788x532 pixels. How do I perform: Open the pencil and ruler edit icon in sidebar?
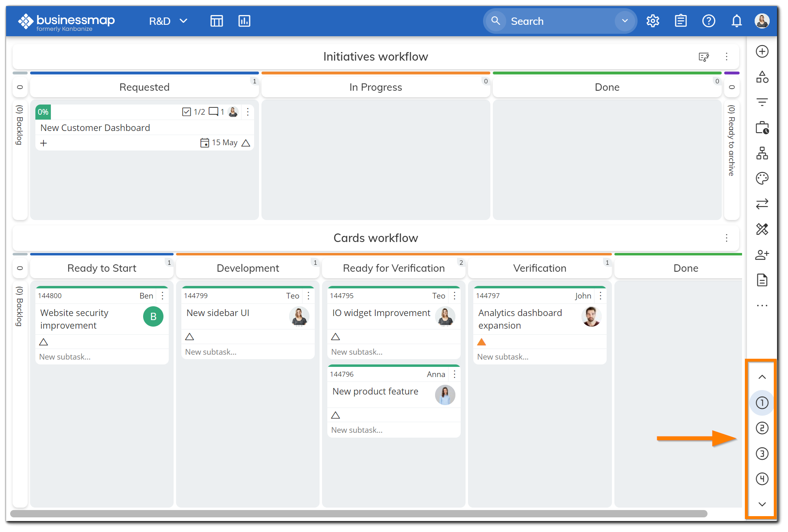click(762, 229)
